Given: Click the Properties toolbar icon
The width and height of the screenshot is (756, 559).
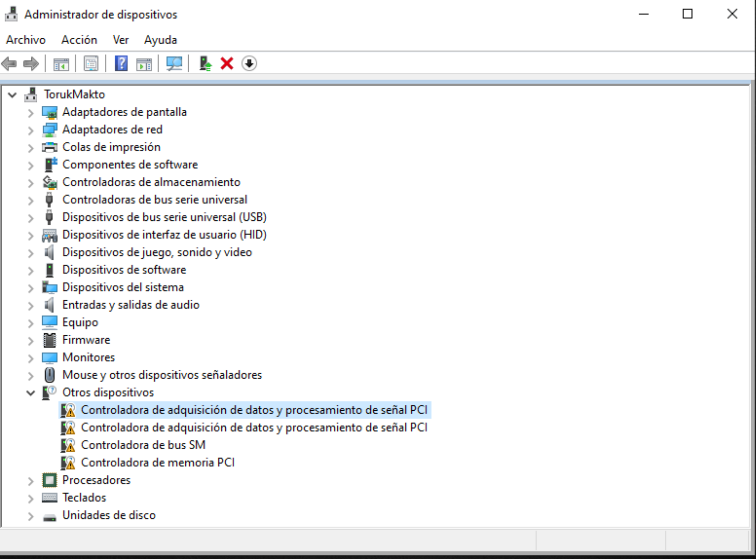Looking at the screenshot, I should click(91, 64).
